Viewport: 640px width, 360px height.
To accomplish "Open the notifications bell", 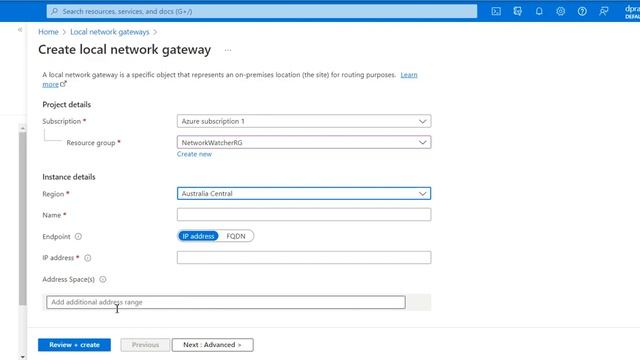I will coord(539,11).
